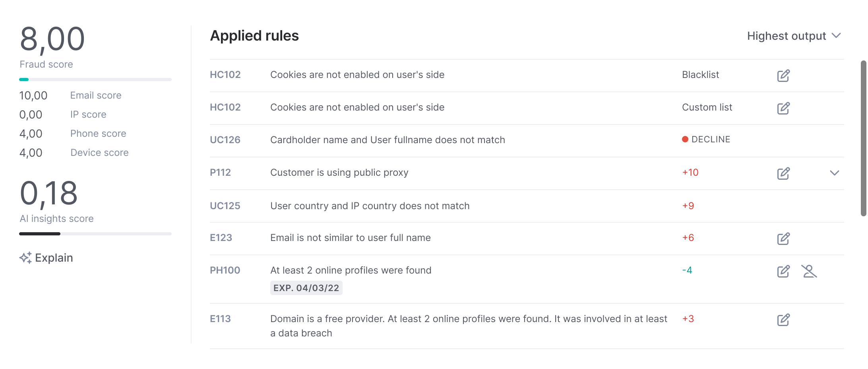Image resolution: width=868 pixels, height=369 pixels.
Task: Click the EXP. 04/03/22 expiry tag
Action: [x=306, y=288]
